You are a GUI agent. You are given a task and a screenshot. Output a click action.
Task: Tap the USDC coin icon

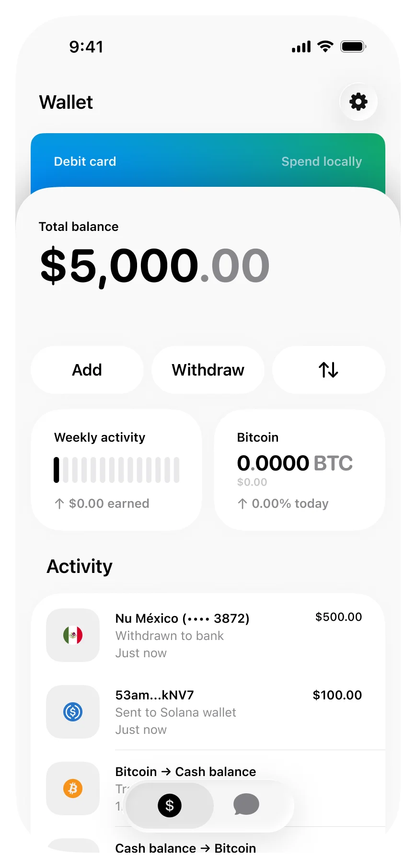point(73,712)
